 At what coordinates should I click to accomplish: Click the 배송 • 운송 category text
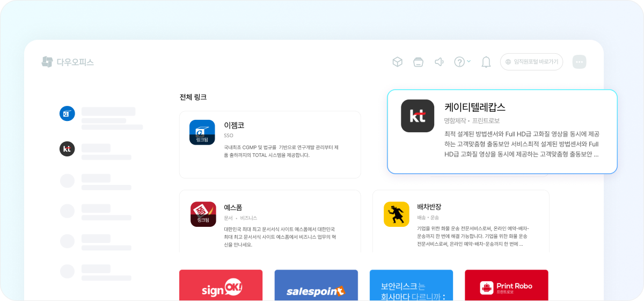pos(428,218)
